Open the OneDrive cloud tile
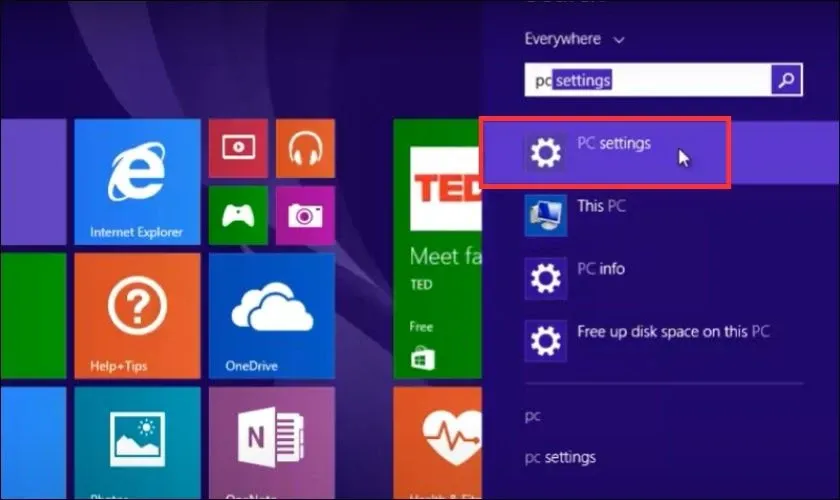 272,316
